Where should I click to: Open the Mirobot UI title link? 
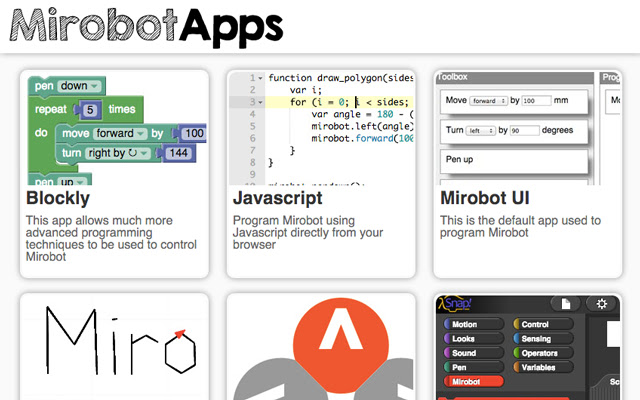click(x=484, y=198)
